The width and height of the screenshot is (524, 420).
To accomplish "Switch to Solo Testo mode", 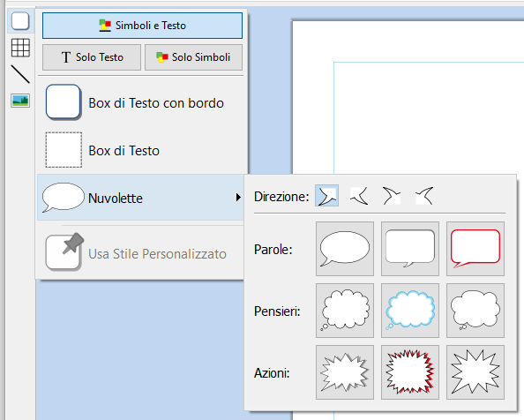I will (x=92, y=57).
